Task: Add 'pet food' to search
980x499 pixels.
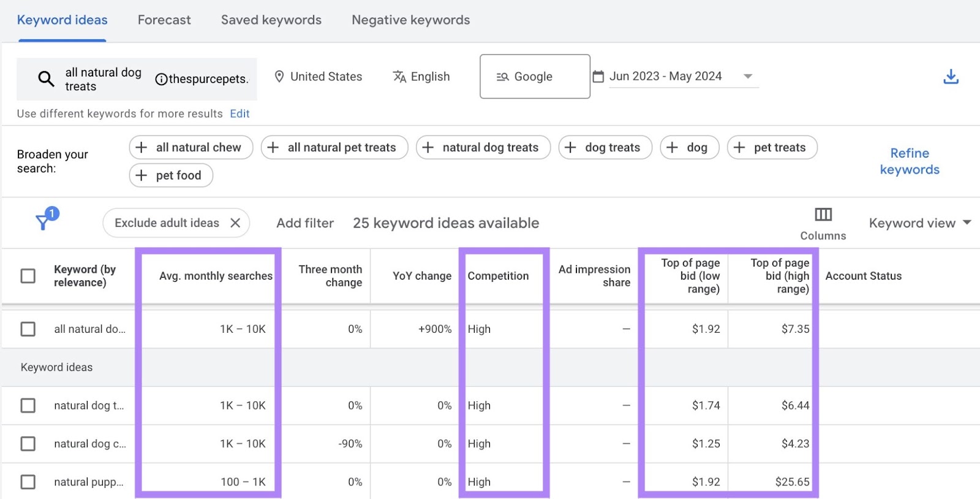Action: pos(171,175)
